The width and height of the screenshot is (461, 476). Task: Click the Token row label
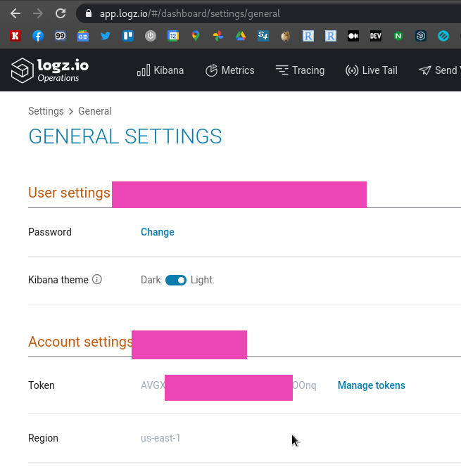coord(42,385)
